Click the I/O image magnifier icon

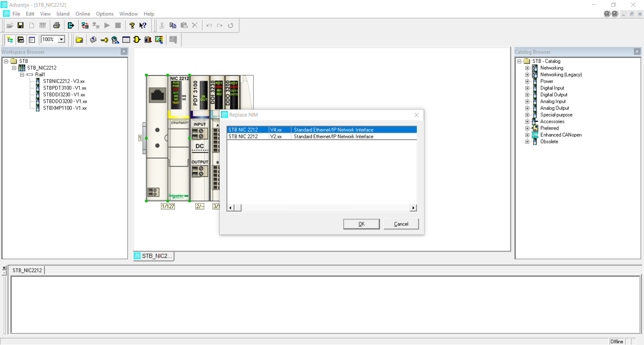pyautogui.click(x=115, y=40)
